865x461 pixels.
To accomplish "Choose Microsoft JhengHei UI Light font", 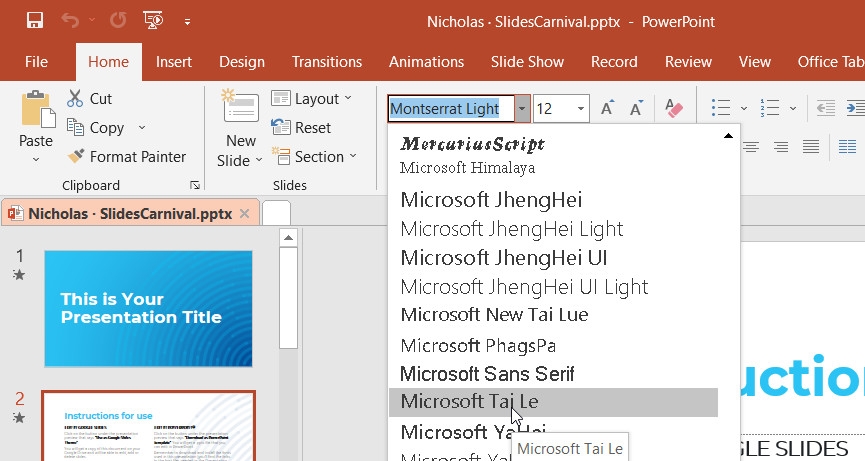I will [553, 287].
